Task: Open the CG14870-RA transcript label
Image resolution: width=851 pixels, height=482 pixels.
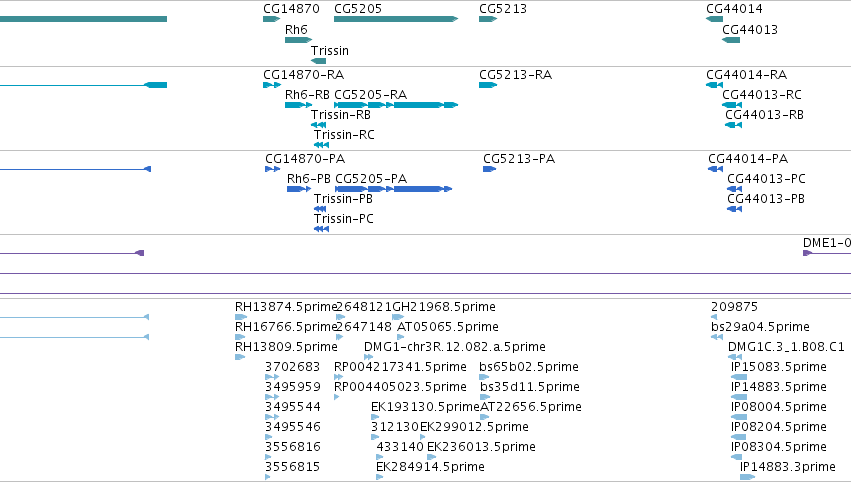Action: [x=304, y=75]
